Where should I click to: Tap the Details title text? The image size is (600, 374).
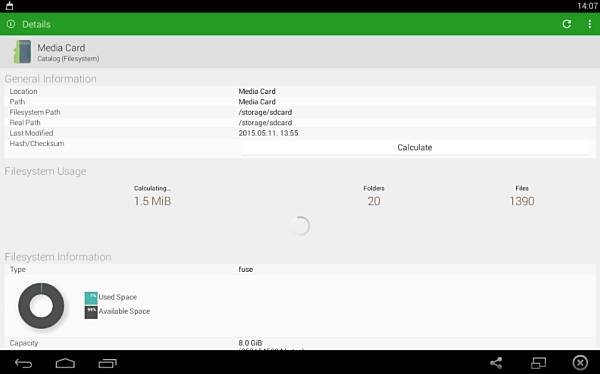pyautogui.click(x=36, y=24)
